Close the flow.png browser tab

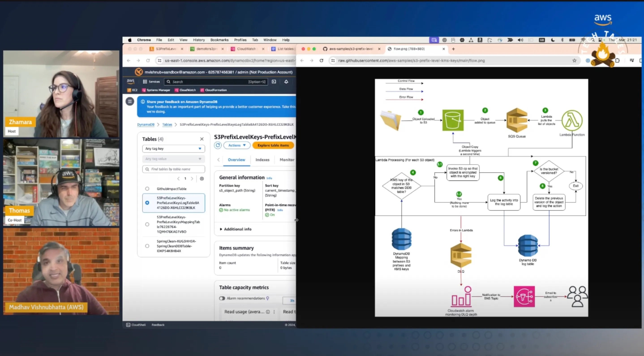pyautogui.click(x=444, y=49)
